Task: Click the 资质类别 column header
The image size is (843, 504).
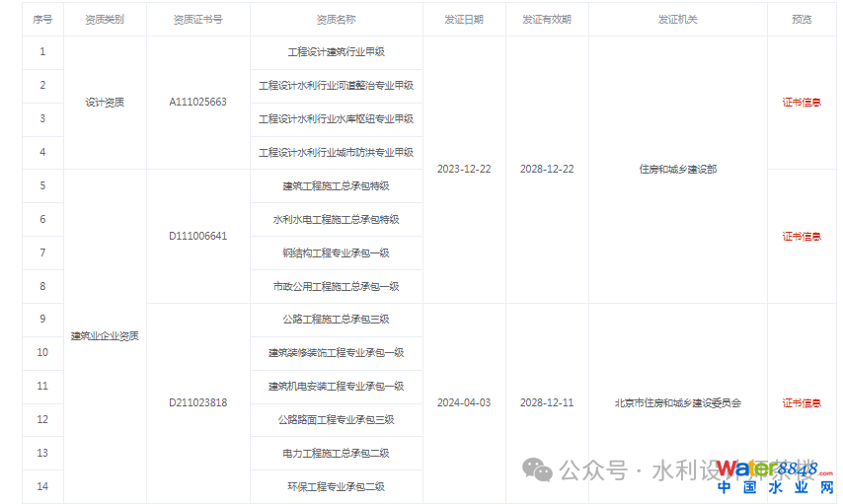Action: point(105,19)
